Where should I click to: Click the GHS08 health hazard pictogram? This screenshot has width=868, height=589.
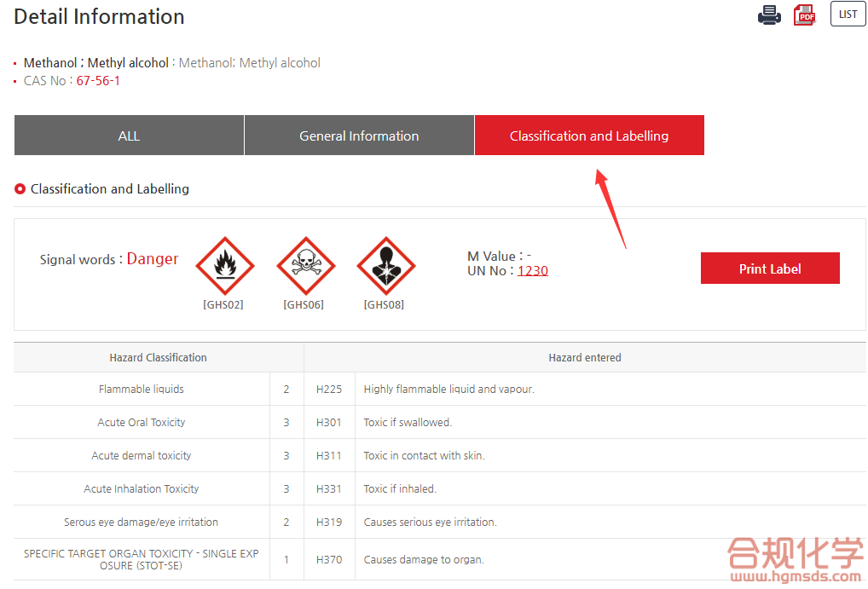click(x=385, y=266)
